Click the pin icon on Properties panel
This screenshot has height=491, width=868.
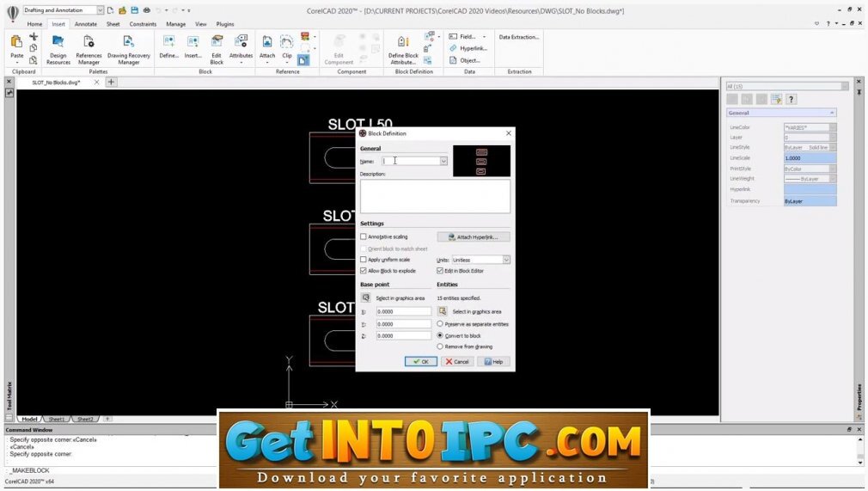pos(859,92)
